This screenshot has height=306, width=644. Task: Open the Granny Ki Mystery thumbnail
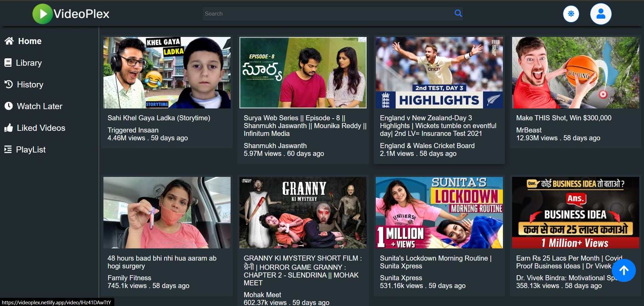click(303, 213)
